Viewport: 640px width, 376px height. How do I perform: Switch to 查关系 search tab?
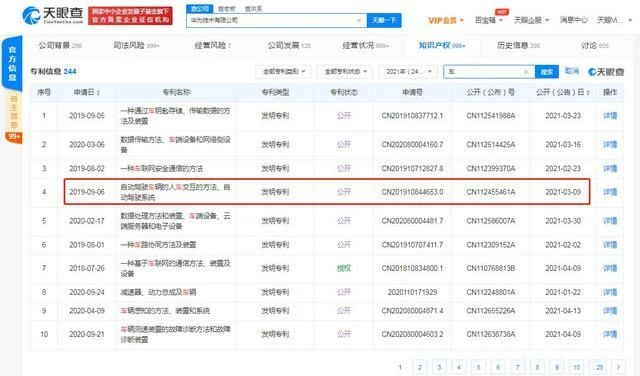pos(253,9)
